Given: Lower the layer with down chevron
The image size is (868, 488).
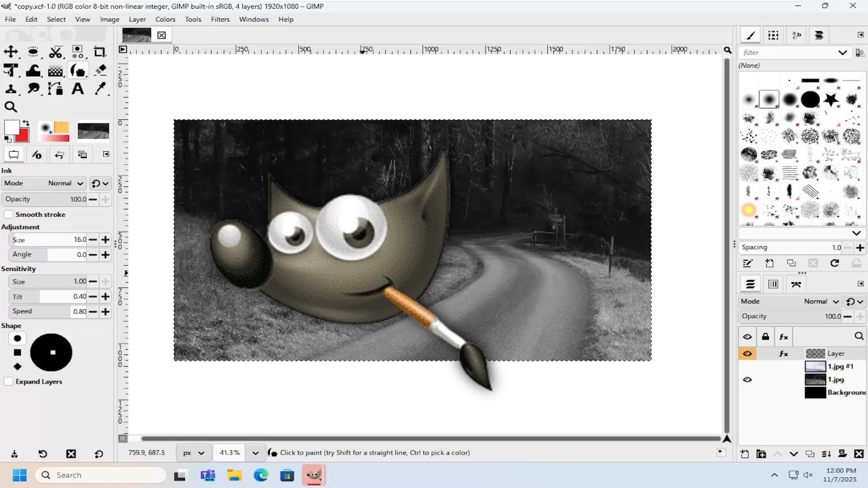Looking at the screenshot, I should [794, 453].
